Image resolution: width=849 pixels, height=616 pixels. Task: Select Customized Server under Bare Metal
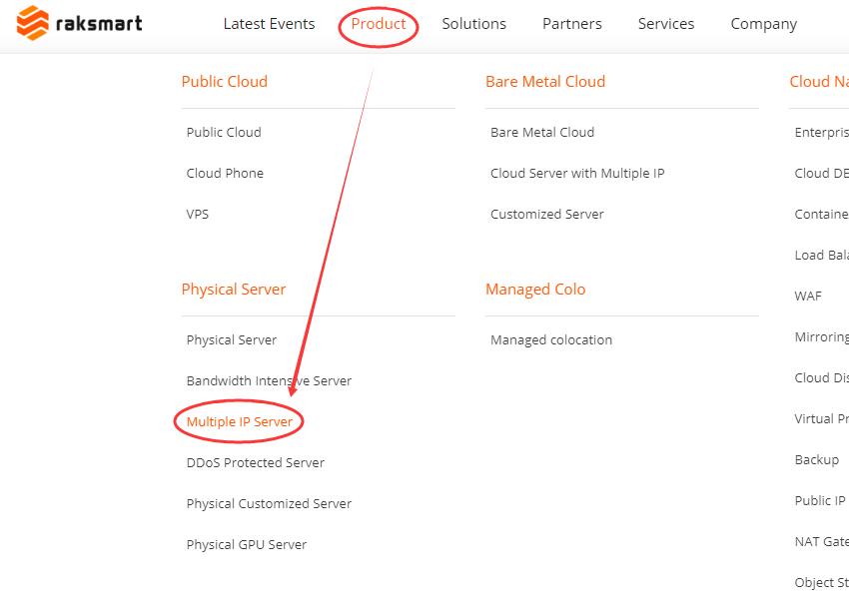coord(547,215)
